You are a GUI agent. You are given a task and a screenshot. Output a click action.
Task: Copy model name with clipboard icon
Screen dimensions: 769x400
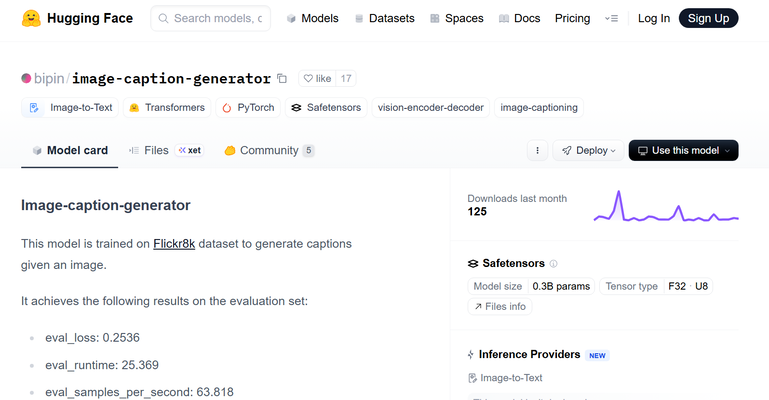(282, 78)
